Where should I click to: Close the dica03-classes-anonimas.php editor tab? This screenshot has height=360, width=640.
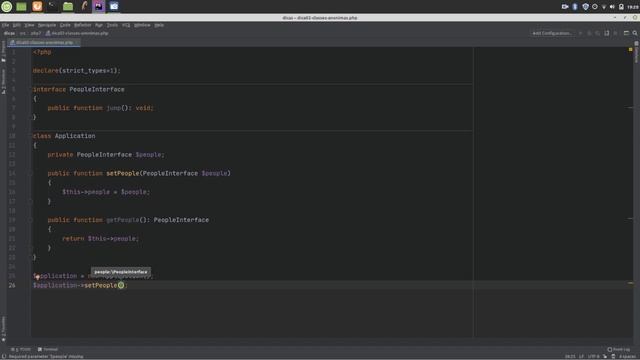click(77, 42)
